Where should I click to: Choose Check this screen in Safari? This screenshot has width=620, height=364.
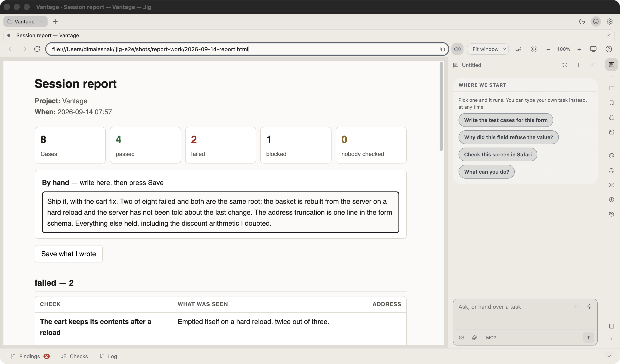498,154
